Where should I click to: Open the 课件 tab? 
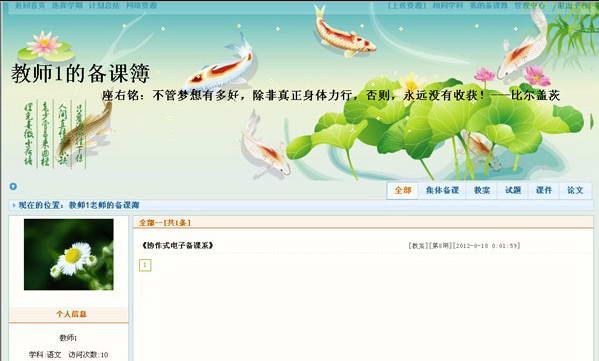[x=544, y=190]
